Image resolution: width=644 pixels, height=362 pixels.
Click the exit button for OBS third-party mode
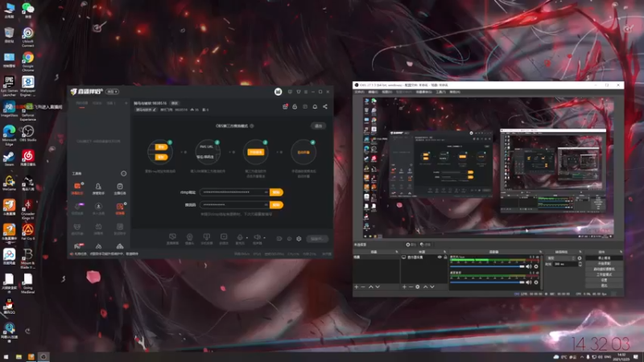pos(318,126)
